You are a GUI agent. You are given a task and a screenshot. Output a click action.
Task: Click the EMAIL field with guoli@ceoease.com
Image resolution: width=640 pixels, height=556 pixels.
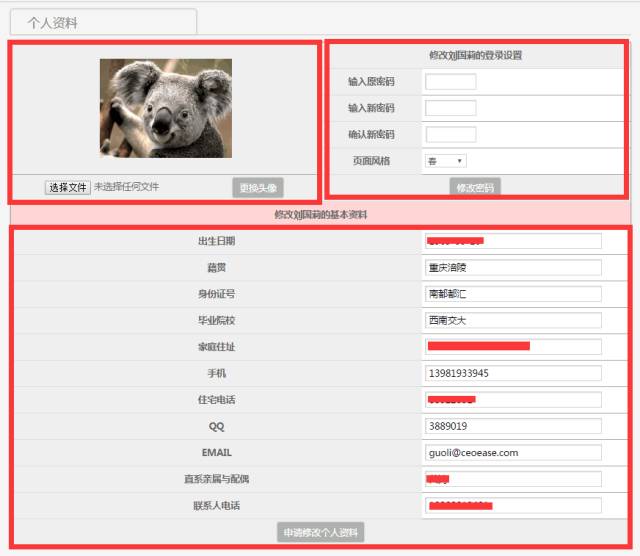coord(513,452)
